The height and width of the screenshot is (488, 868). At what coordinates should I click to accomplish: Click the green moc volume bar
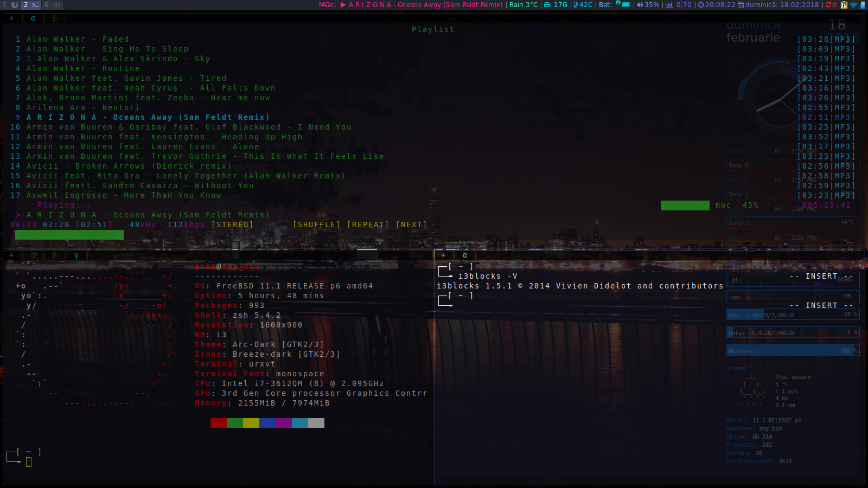(x=685, y=205)
